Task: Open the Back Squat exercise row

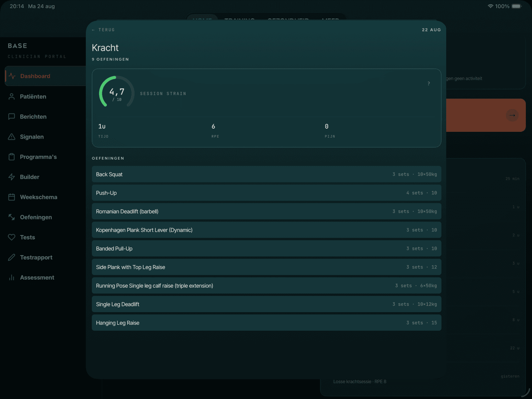Action: coord(266,174)
